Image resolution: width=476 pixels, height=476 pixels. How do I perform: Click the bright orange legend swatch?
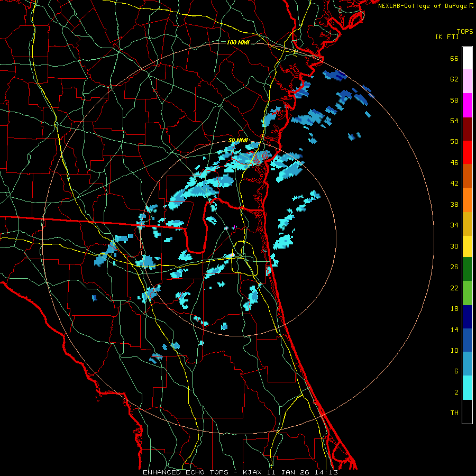coord(467,200)
